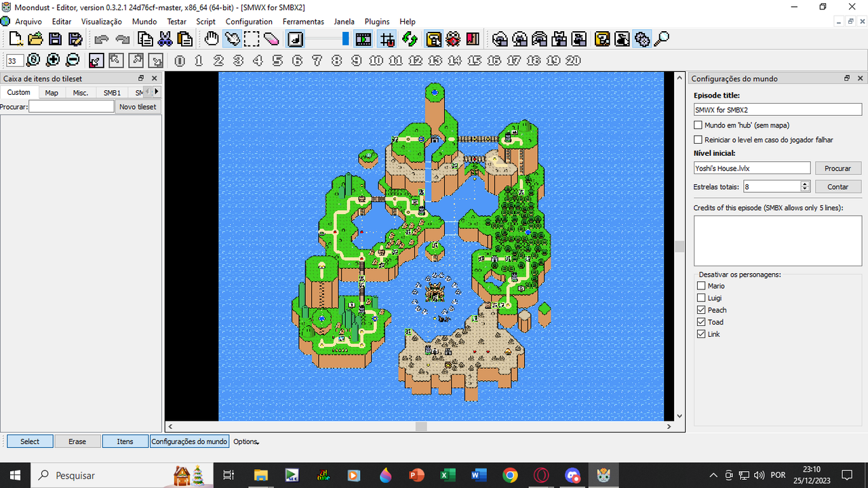Open a file using the folder icon
Image resolution: width=868 pixels, height=488 pixels.
[35, 39]
